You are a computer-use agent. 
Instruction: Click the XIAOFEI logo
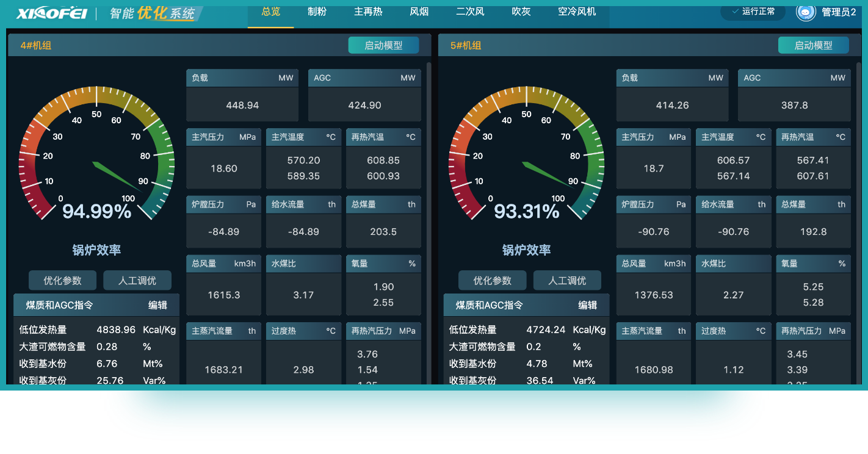pos(52,13)
